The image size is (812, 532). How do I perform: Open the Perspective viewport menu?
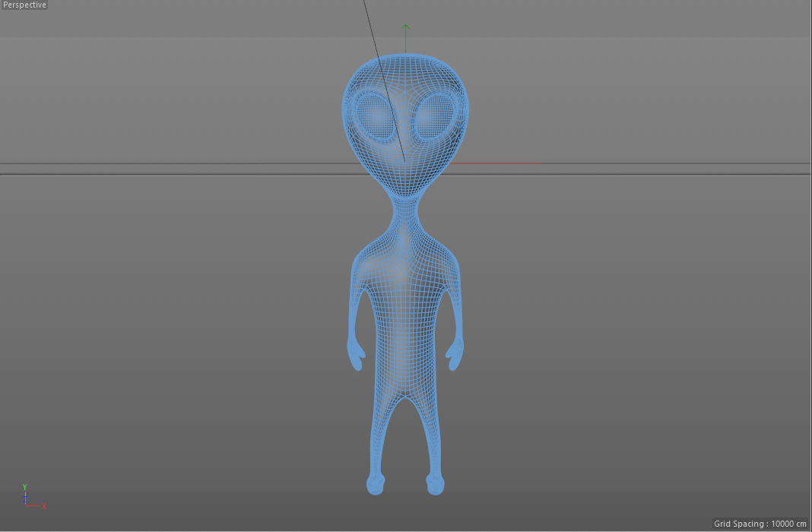(x=23, y=5)
